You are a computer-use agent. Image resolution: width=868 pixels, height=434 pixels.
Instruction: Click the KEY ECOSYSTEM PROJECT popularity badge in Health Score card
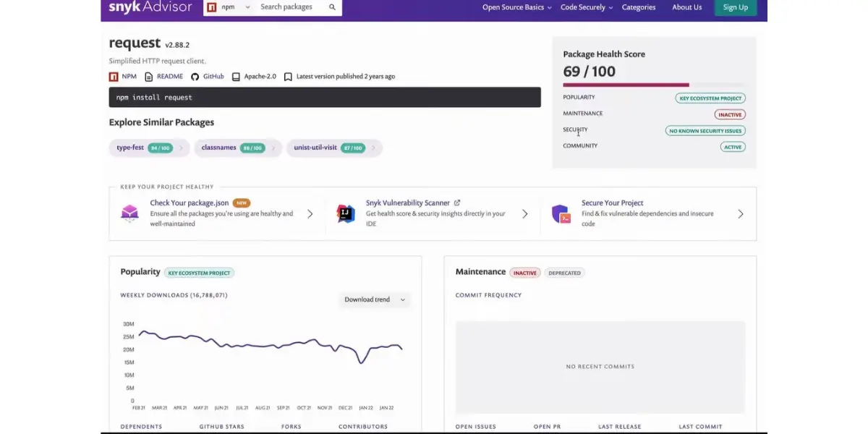pyautogui.click(x=710, y=98)
